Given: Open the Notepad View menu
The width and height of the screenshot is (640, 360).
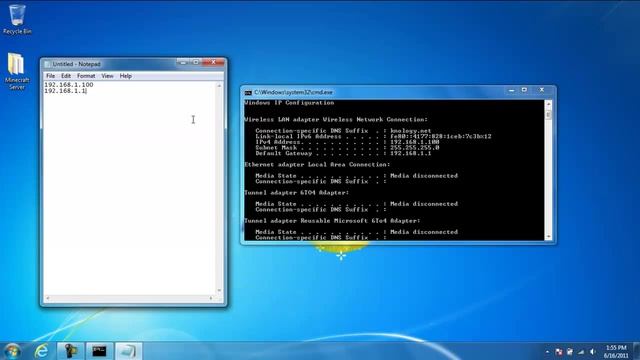Looking at the screenshot, I should (107, 76).
